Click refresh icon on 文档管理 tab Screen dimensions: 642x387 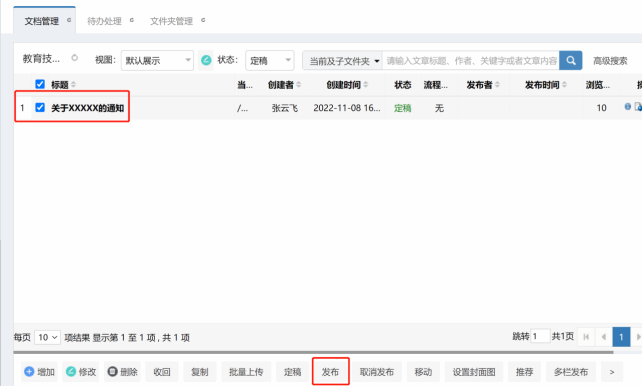pos(69,20)
